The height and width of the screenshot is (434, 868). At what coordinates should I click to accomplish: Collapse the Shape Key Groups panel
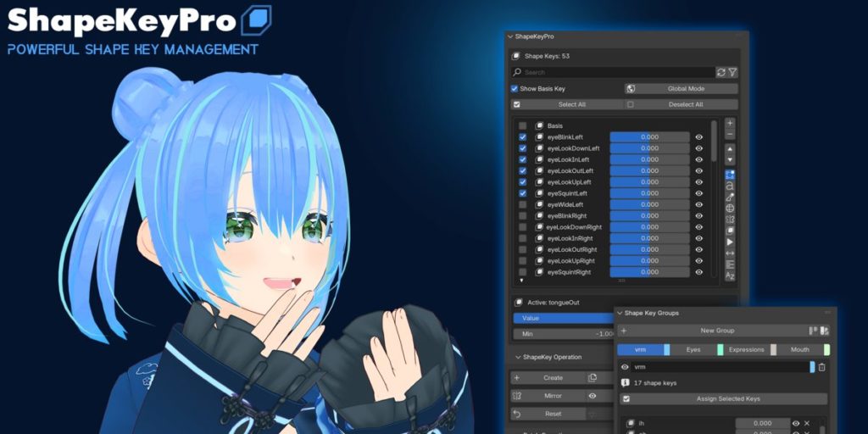tap(620, 314)
